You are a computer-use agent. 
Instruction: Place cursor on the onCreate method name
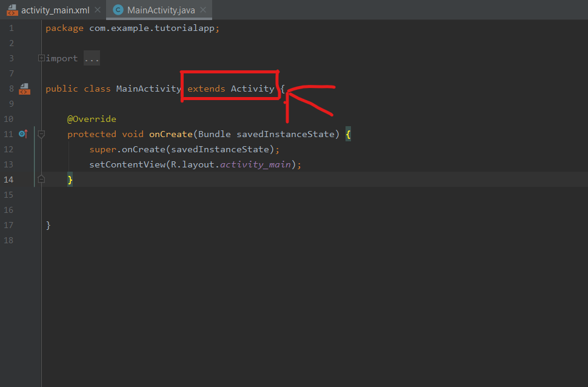170,134
